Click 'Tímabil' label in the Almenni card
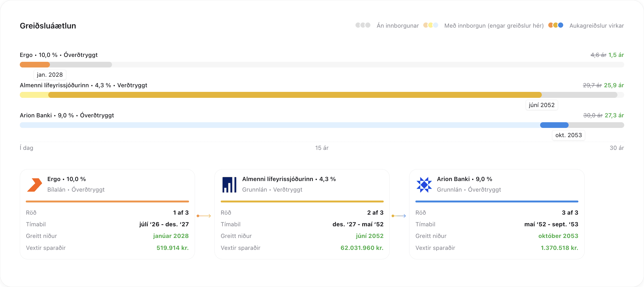This screenshot has height=287, width=644. (230, 224)
